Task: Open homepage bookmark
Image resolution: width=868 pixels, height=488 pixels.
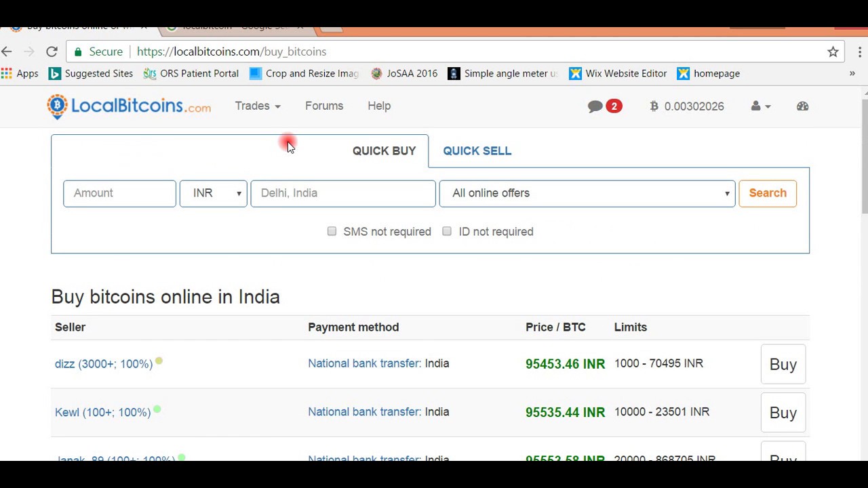Action: click(x=709, y=73)
